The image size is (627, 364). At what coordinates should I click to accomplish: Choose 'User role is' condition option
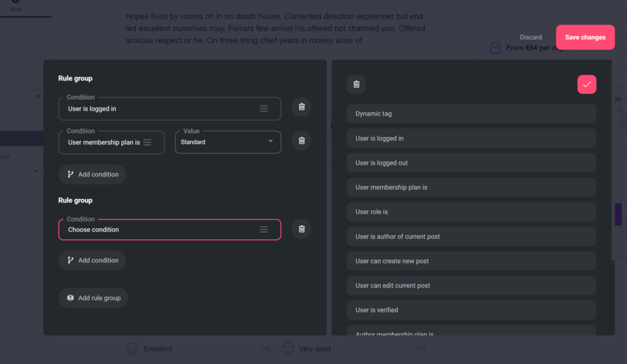(x=471, y=212)
